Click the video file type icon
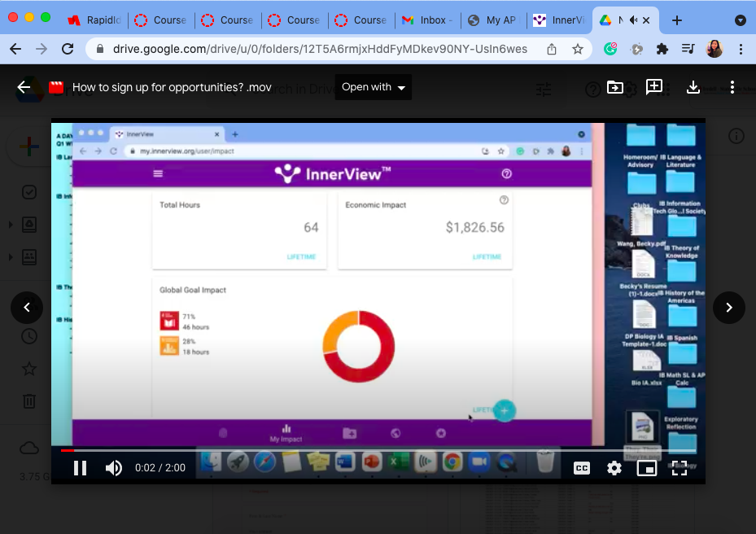This screenshot has width=756, height=534. 56,87
